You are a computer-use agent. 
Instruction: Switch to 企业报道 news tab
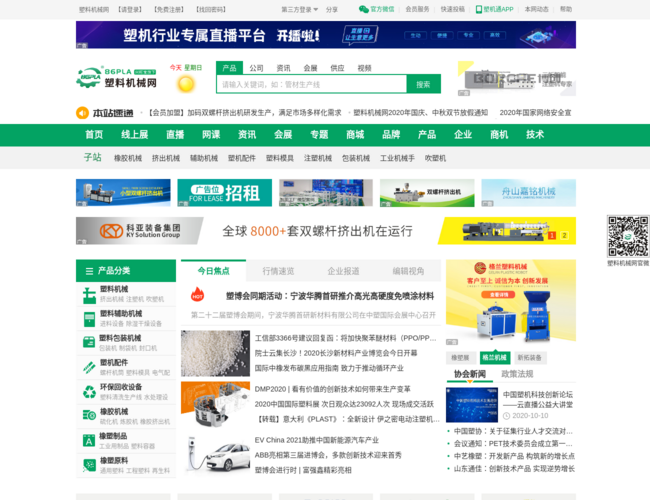(343, 271)
